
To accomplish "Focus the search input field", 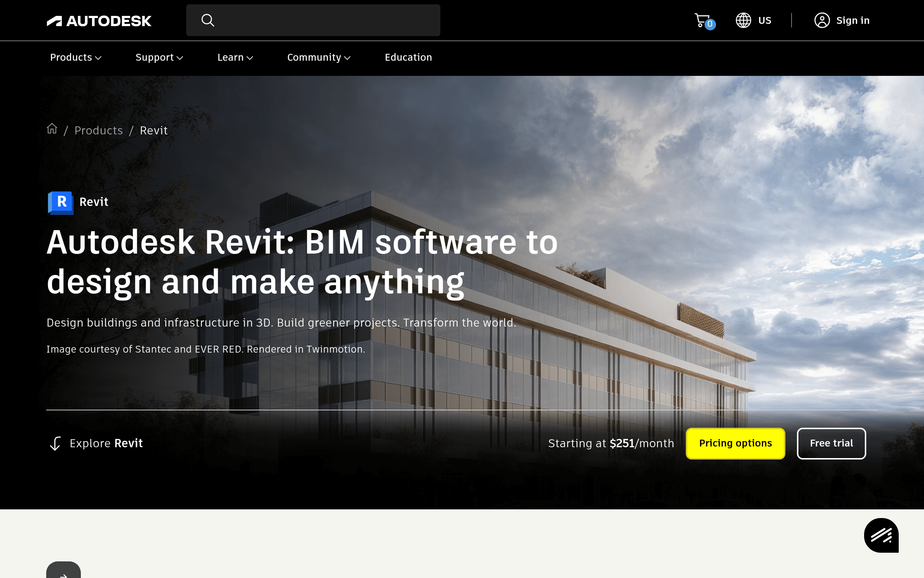I will [x=313, y=20].
